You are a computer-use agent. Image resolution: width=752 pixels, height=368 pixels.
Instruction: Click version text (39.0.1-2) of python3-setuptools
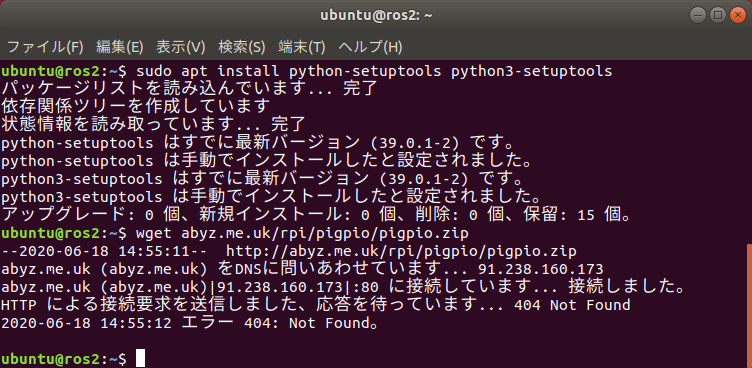click(423, 179)
